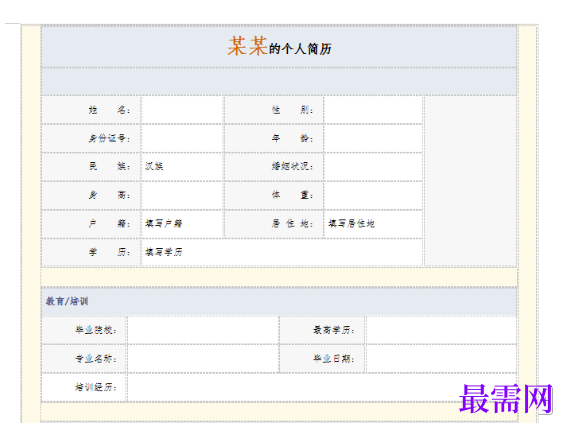Click the 填写学历 placeholder text

(x=164, y=252)
